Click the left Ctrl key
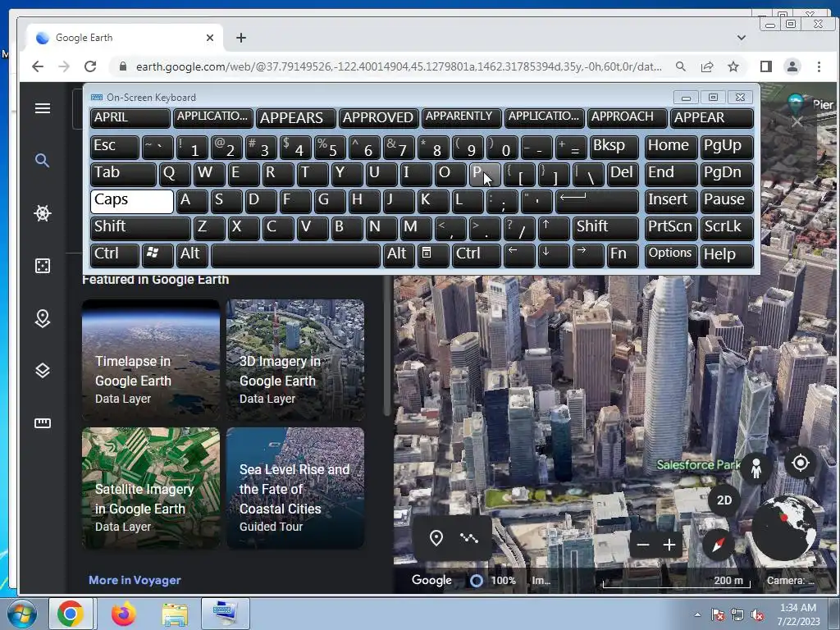This screenshot has width=840, height=630. (x=115, y=255)
